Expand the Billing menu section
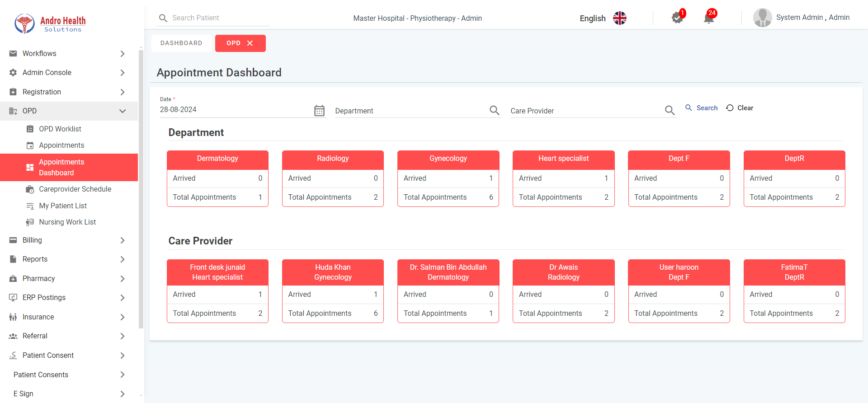The height and width of the screenshot is (403, 868). pyautogui.click(x=122, y=240)
